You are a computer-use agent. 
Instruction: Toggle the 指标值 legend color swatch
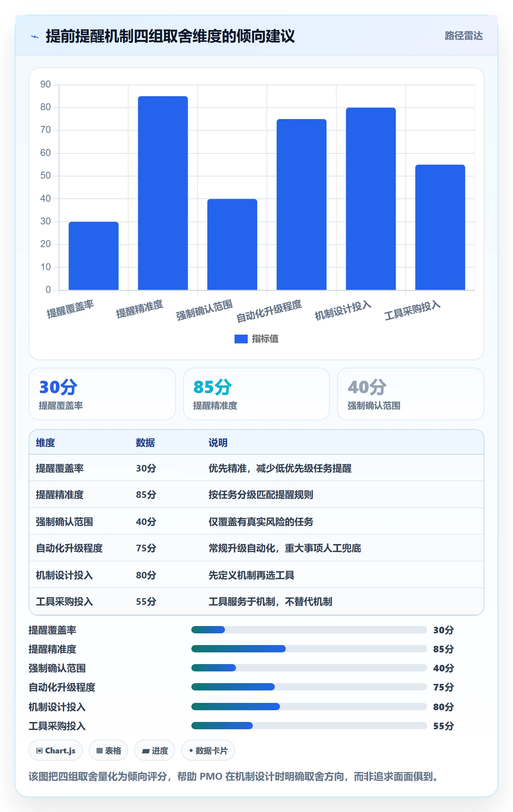click(241, 339)
